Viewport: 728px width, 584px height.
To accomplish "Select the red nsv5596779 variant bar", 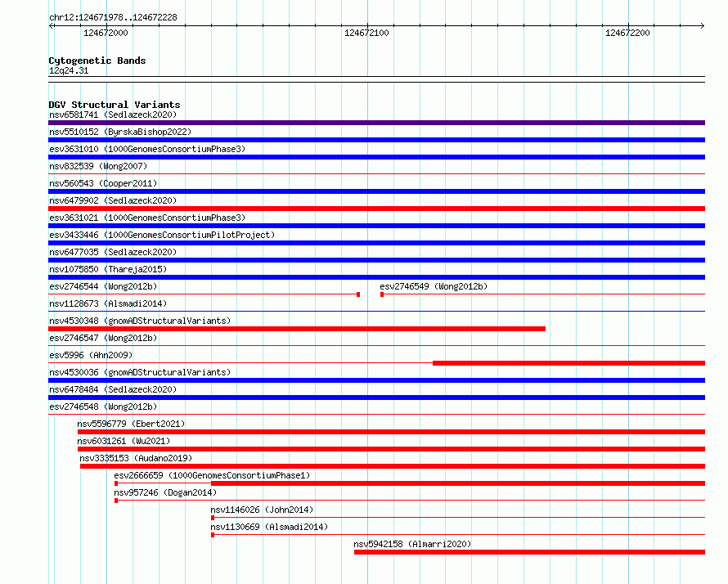I will (x=391, y=432).
